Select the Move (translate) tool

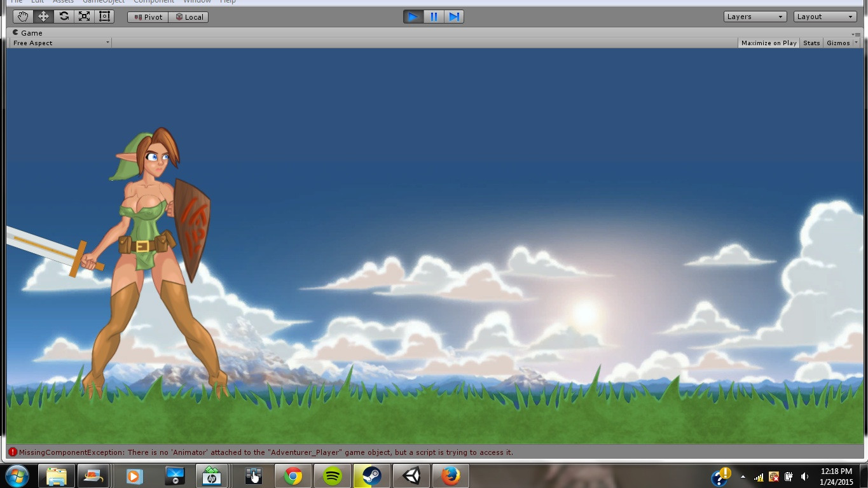pyautogui.click(x=43, y=17)
